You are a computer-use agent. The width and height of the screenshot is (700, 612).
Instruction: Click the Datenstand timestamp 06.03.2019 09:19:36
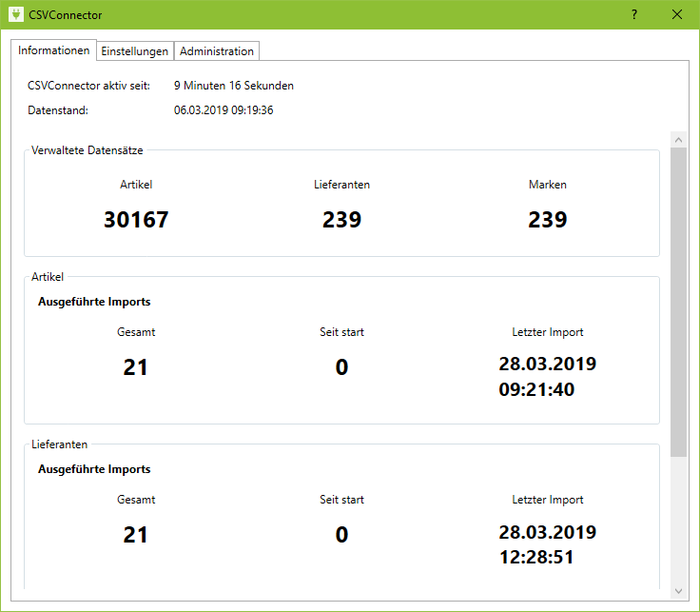click(224, 110)
